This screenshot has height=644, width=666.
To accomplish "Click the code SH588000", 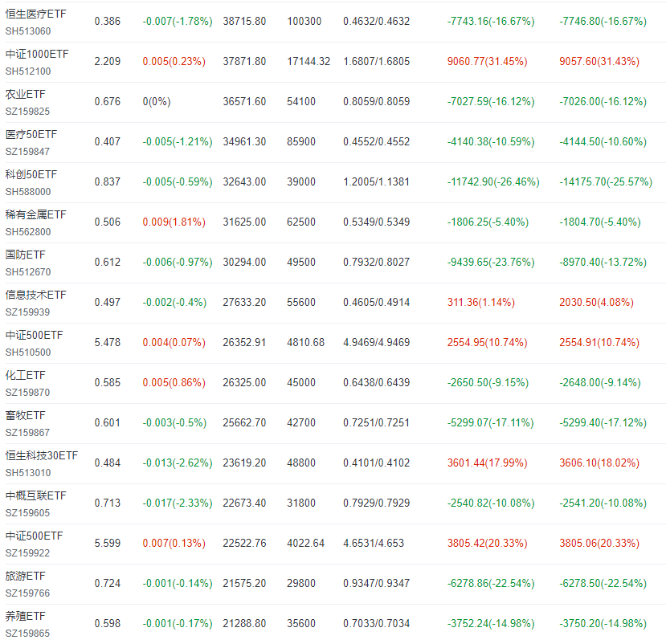I will 28,191.
